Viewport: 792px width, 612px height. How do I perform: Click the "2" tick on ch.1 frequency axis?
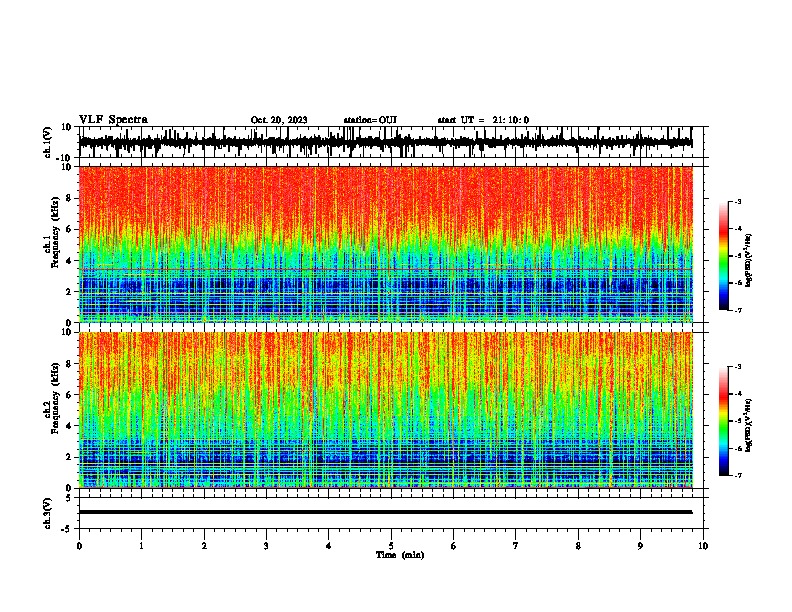point(69,292)
